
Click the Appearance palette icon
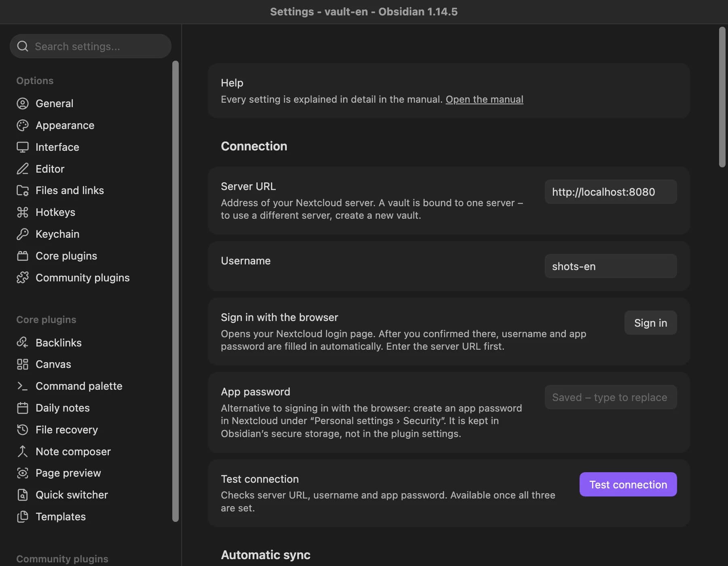[x=23, y=125]
